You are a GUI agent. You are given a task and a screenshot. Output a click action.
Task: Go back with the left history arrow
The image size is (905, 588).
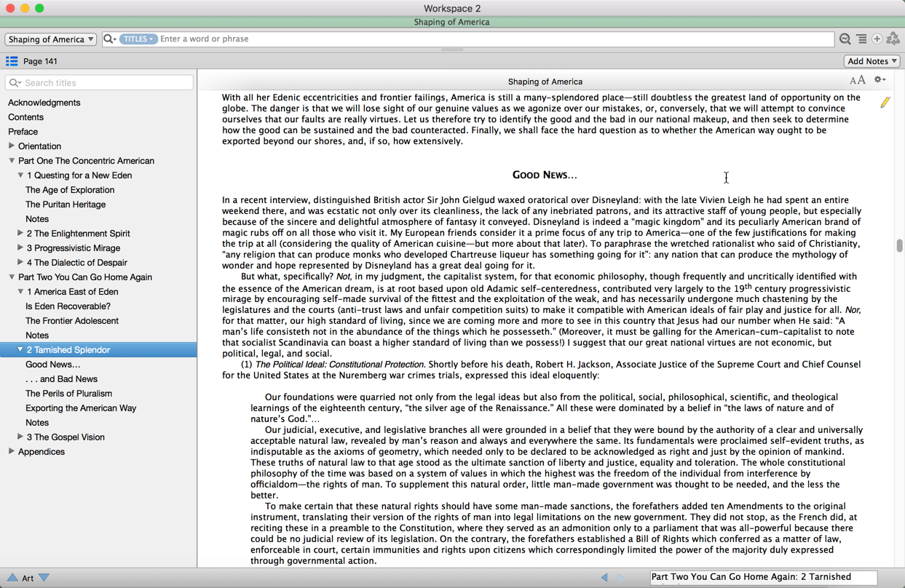click(x=604, y=578)
